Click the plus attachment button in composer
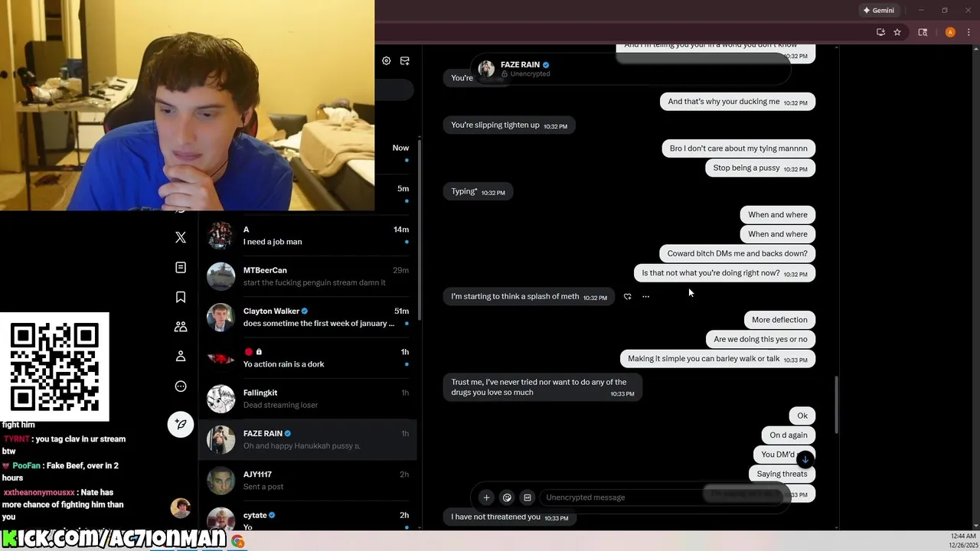The height and width of the screenshot is (551, 980). 486,497
